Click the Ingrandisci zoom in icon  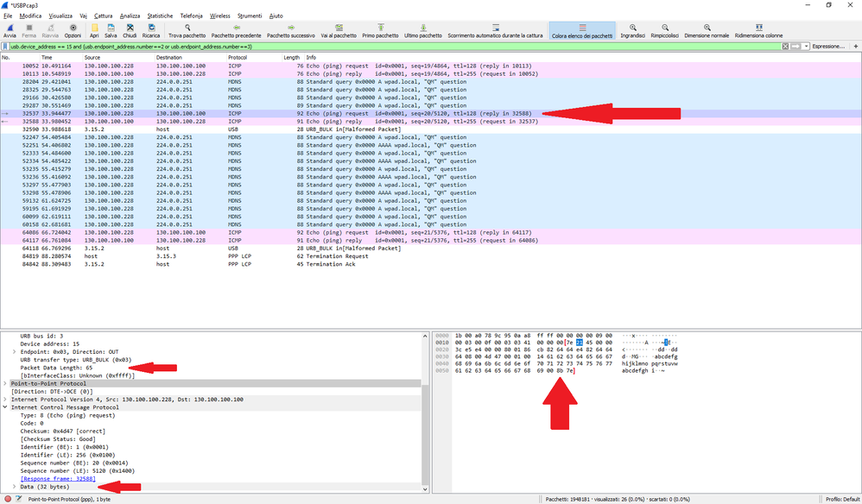point(633,28)
